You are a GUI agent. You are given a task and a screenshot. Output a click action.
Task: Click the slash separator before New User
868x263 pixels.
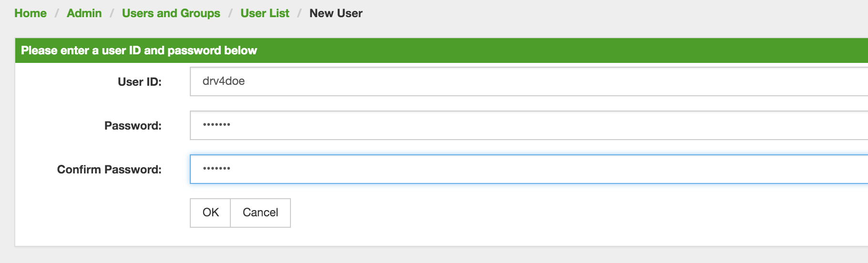tap(300, 13)
